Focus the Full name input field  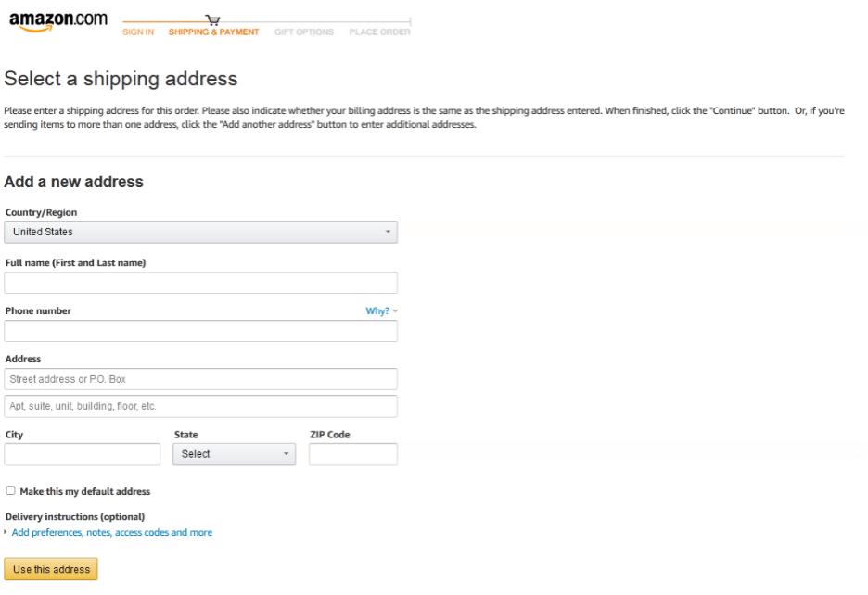click(201, 283)
